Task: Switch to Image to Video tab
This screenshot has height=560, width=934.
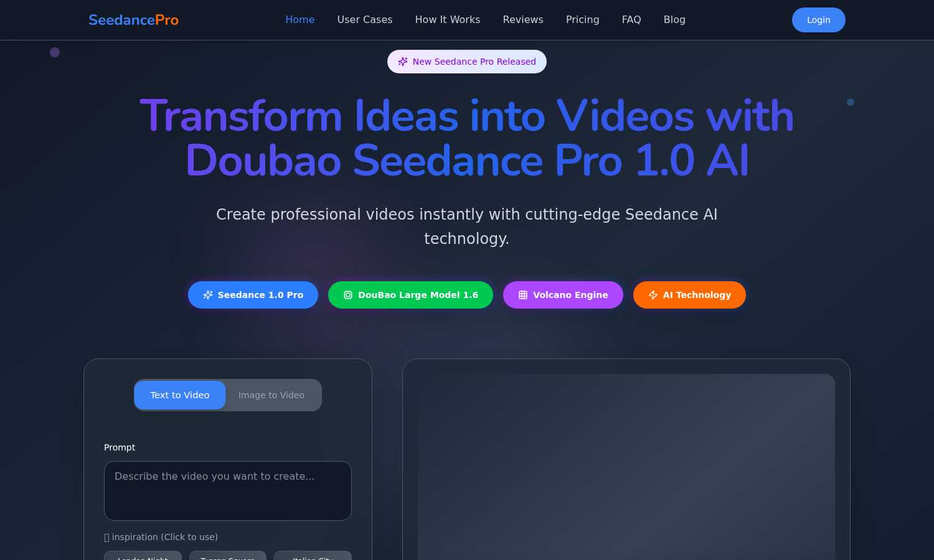Action: (x=271, y=395)
